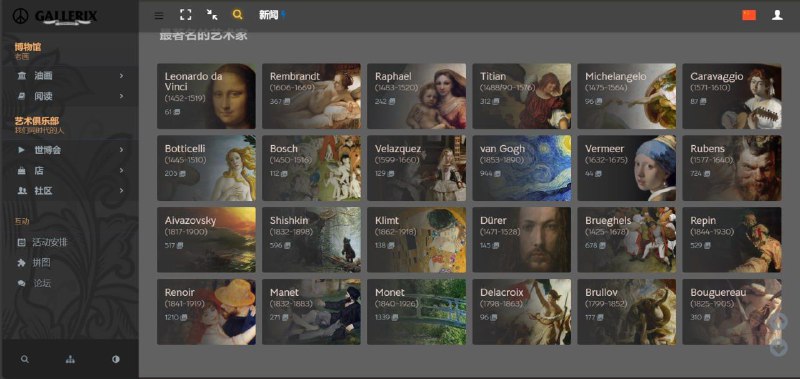Open the Leonardo da Vinci artist card
This screenshot has height=379, width=800.
tap(206, 96)
